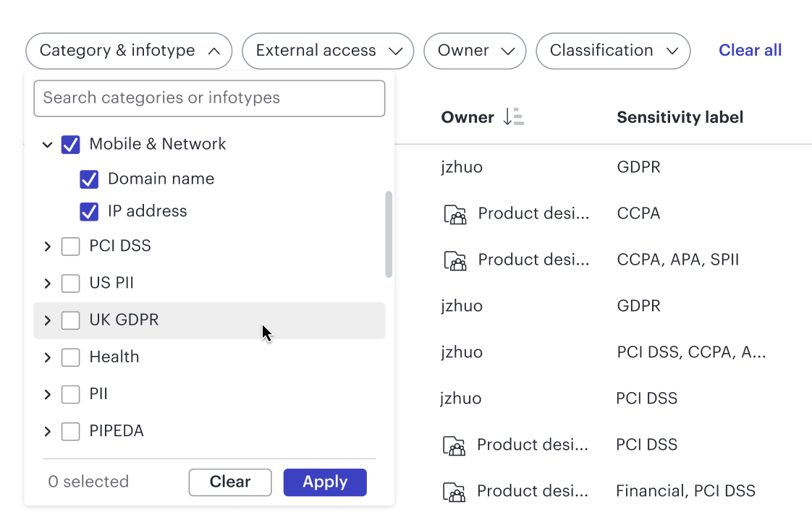Click the Owner column header text
The height and width of the screenshot is (515, 812).
468,117
